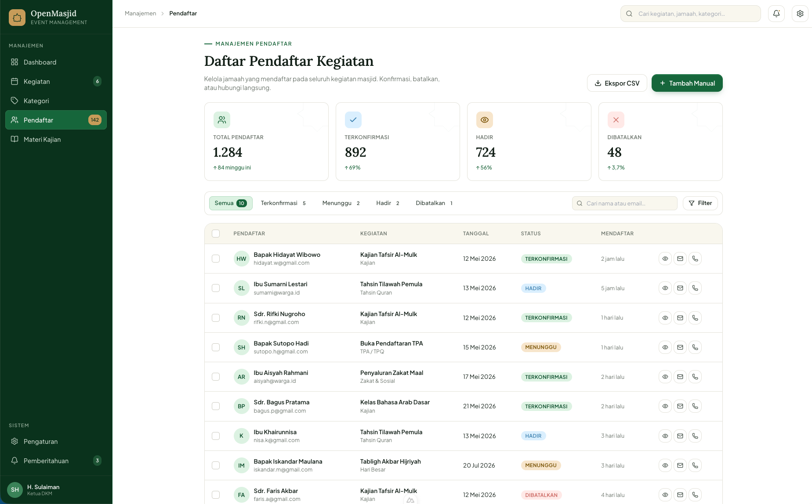Call Bapak Sutopo Hadi
812x504 pixels.
pyautogui.click(x=695, y=347)
